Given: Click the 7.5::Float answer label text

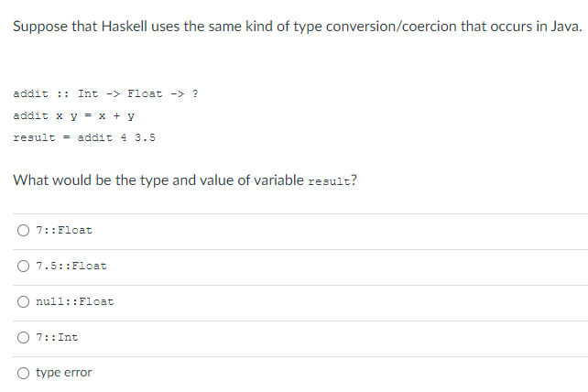Looking at the screenshot, I should click(x=71, y=266).
